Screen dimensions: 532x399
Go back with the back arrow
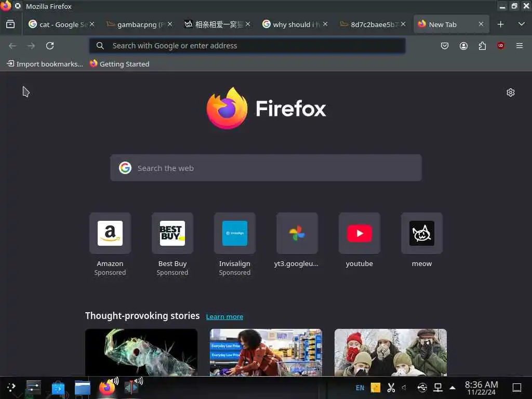(12, 46)
